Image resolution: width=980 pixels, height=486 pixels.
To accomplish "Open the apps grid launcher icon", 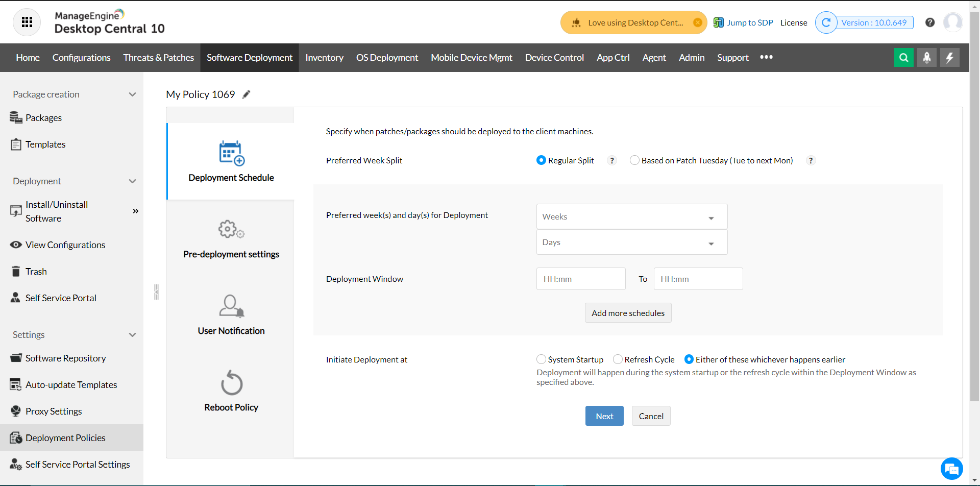I will (27, 22).
